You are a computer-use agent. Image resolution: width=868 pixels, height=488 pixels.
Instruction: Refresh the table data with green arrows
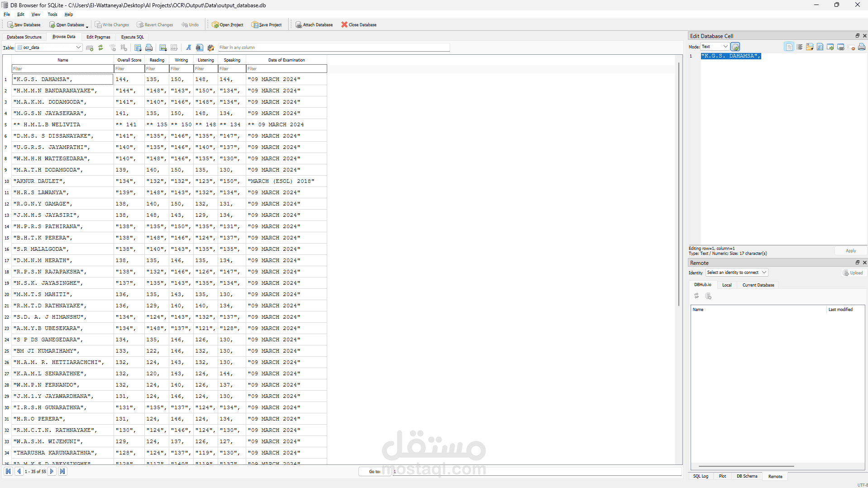click(100, 48)
